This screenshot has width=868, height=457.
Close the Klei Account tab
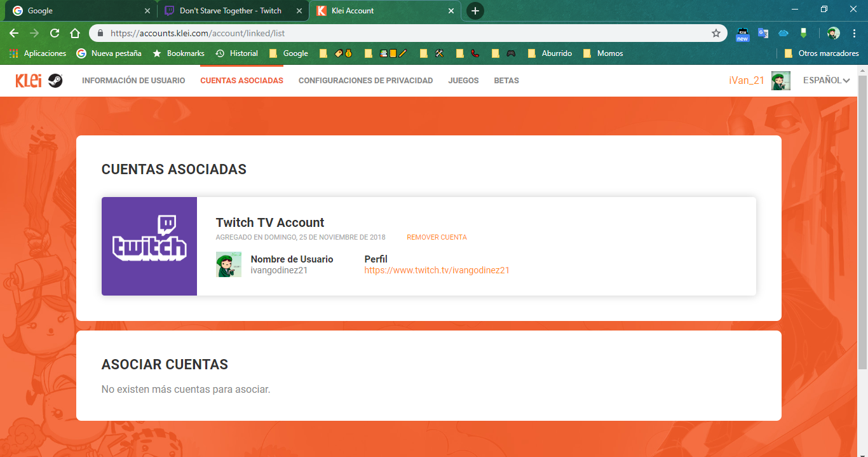pyautogui.click(x=451, y=11)
